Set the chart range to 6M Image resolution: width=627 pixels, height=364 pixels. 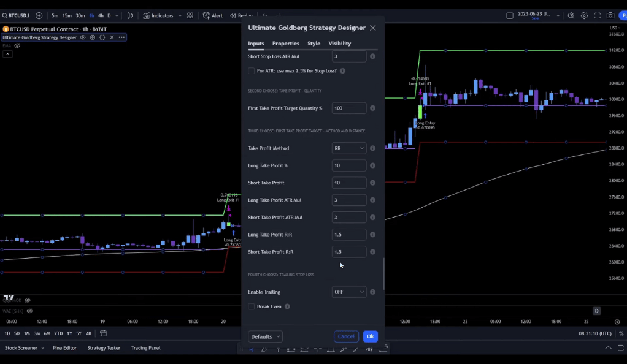point(47,333)
